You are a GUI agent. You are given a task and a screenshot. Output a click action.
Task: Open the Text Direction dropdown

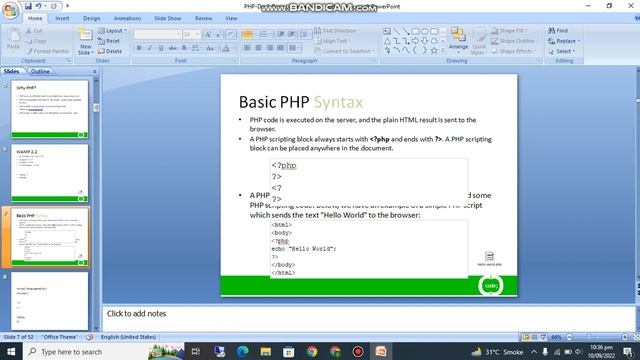(337, 31)
